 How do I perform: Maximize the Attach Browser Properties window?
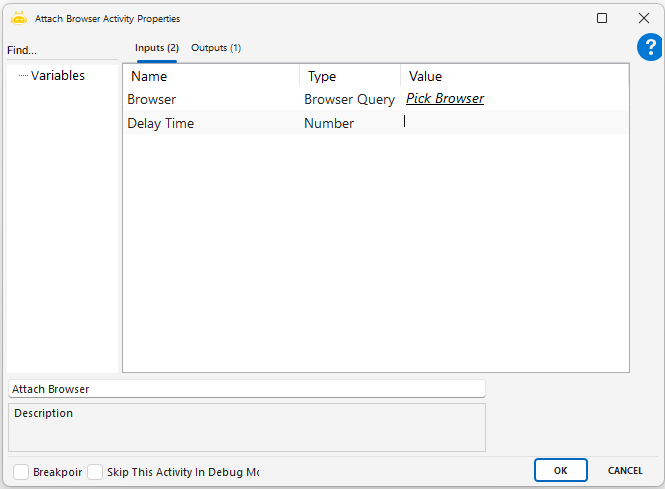point(602,18)
